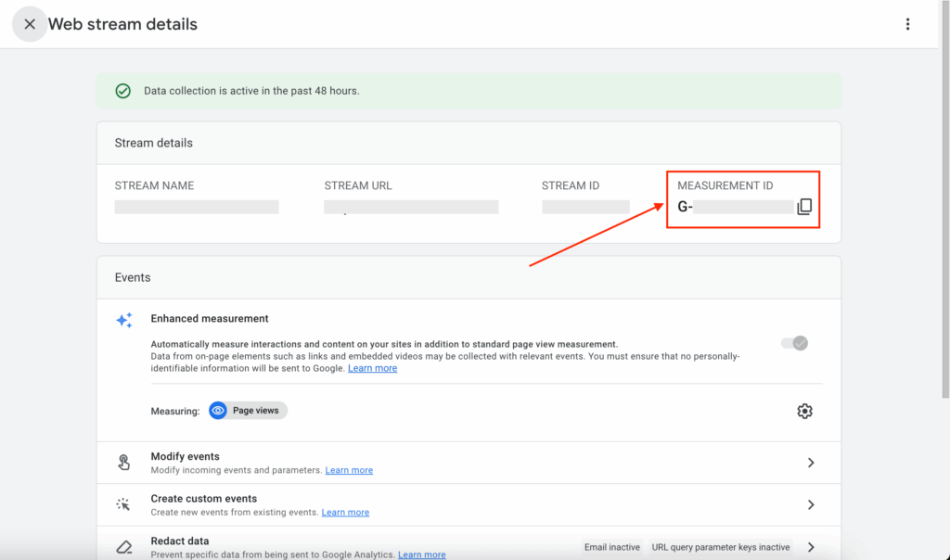This screenshot has width=950, height=560.
Task: Click the Modify events hand icon
Action: coord(123,463)
